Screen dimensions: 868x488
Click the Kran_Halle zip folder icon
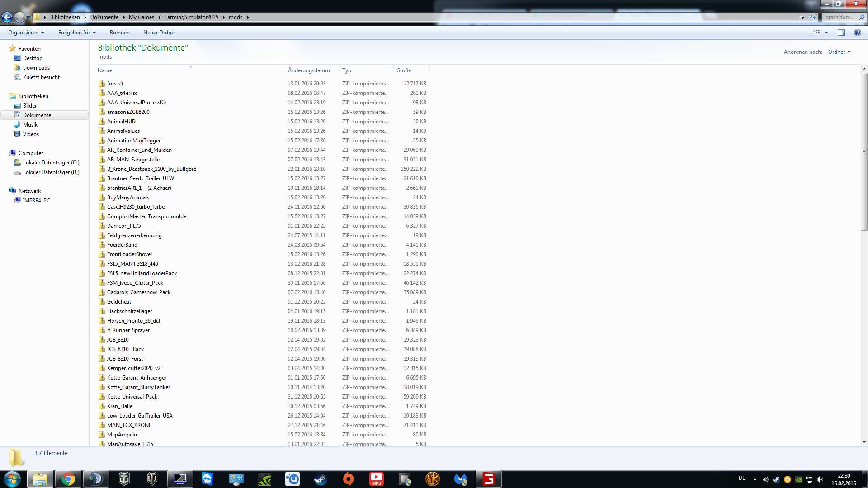pyautogui.click(x=102, y=406)
